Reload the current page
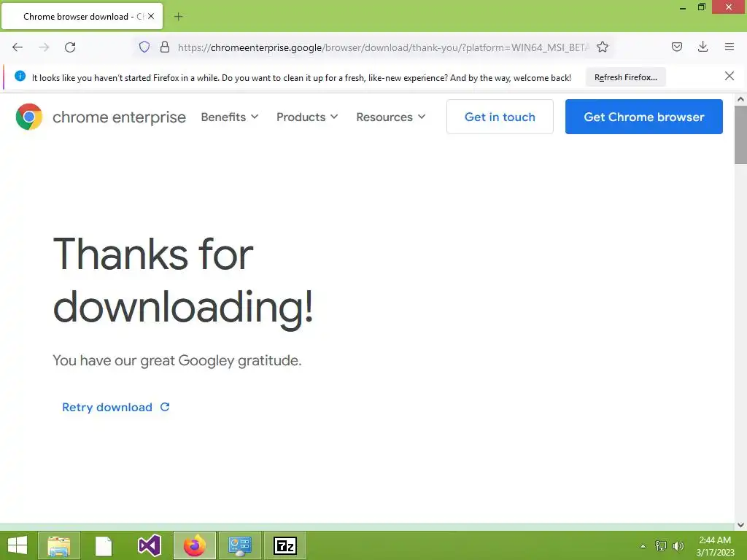The image size is (747, 560). pos(70,47)
